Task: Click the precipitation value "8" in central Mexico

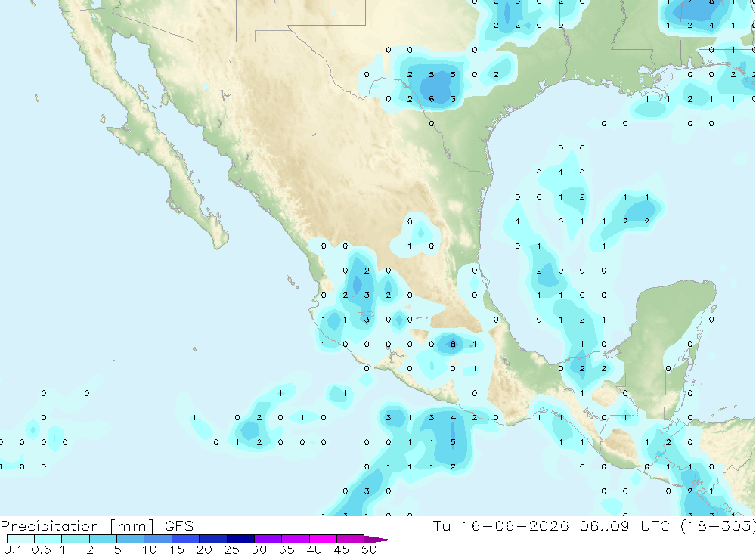Action: click(453, 344)
